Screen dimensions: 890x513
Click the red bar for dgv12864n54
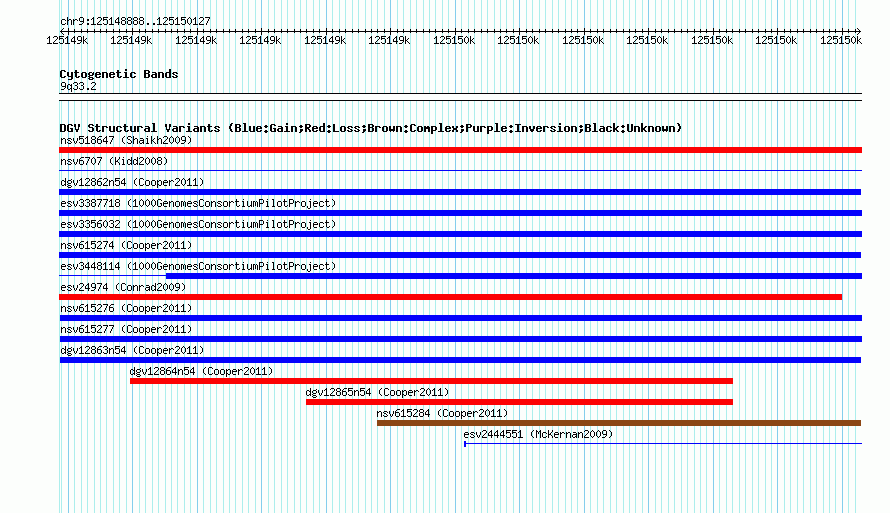(x=431, y=381)
